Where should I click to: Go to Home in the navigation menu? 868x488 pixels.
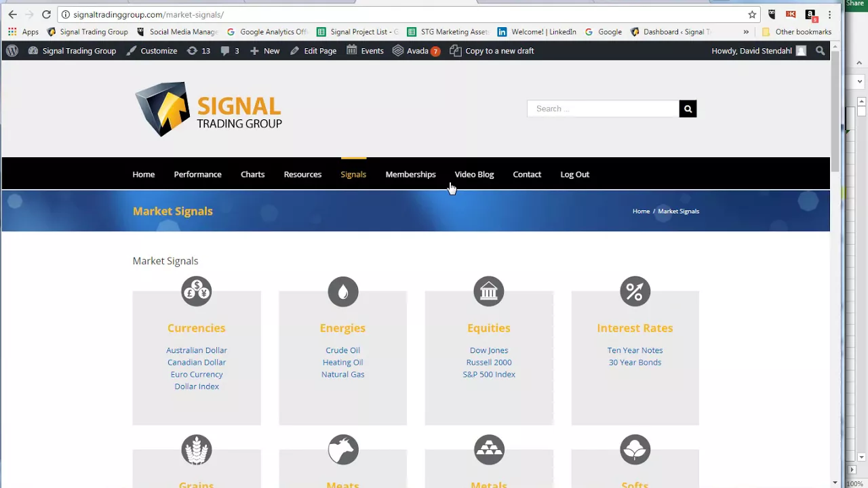pos(144,174)
